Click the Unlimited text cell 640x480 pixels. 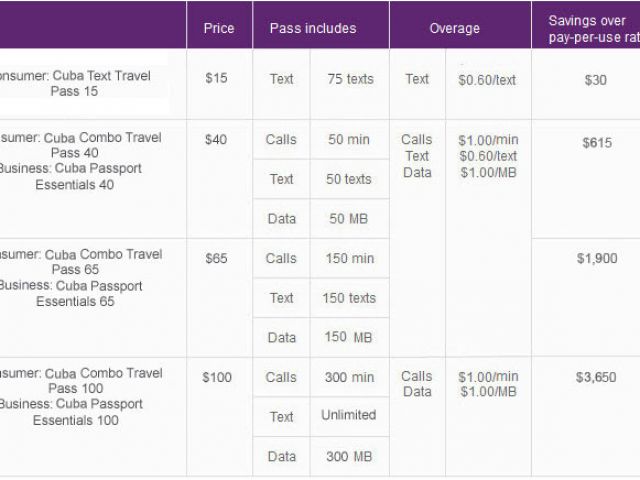(349, 415)
